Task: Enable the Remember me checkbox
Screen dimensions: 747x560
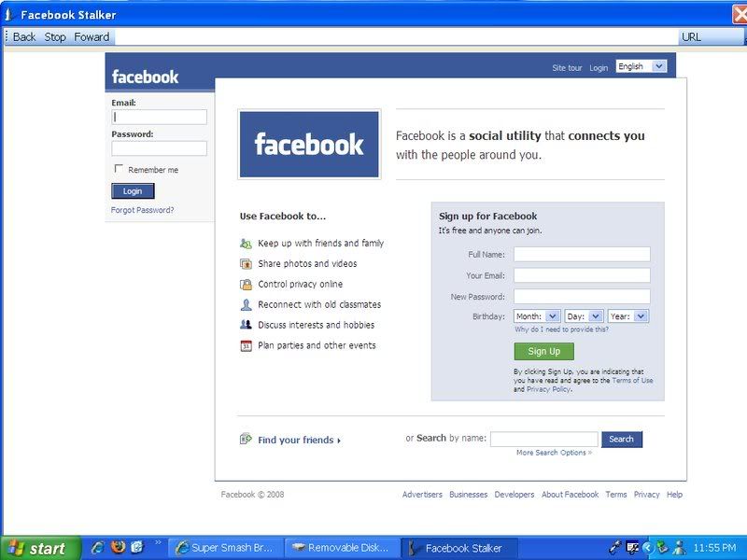Action: click(119, 169)
